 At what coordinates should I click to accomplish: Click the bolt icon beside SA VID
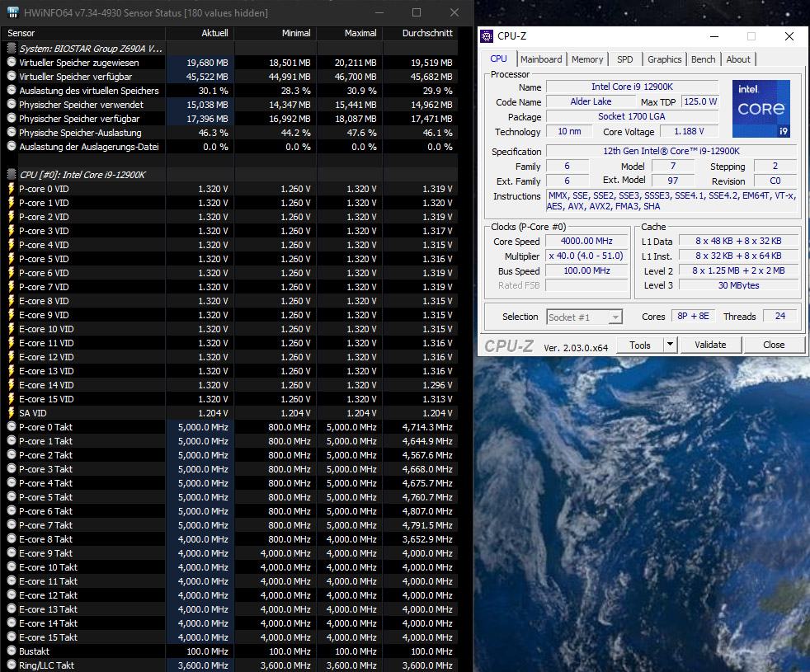point(12,413)
